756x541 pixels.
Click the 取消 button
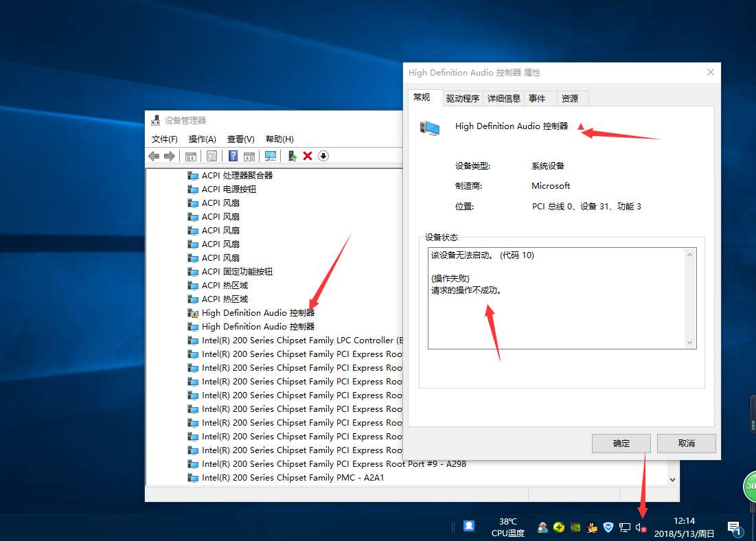(686, 443)
